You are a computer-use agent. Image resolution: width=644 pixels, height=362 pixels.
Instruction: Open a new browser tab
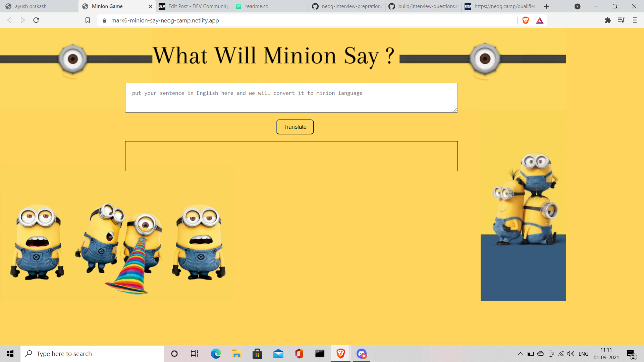click(x=546, y=6)
